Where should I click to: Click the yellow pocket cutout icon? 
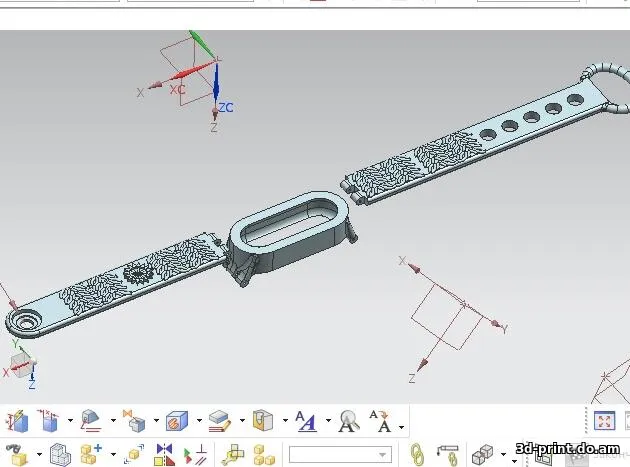pyautogui.click(x=263, y=421)
